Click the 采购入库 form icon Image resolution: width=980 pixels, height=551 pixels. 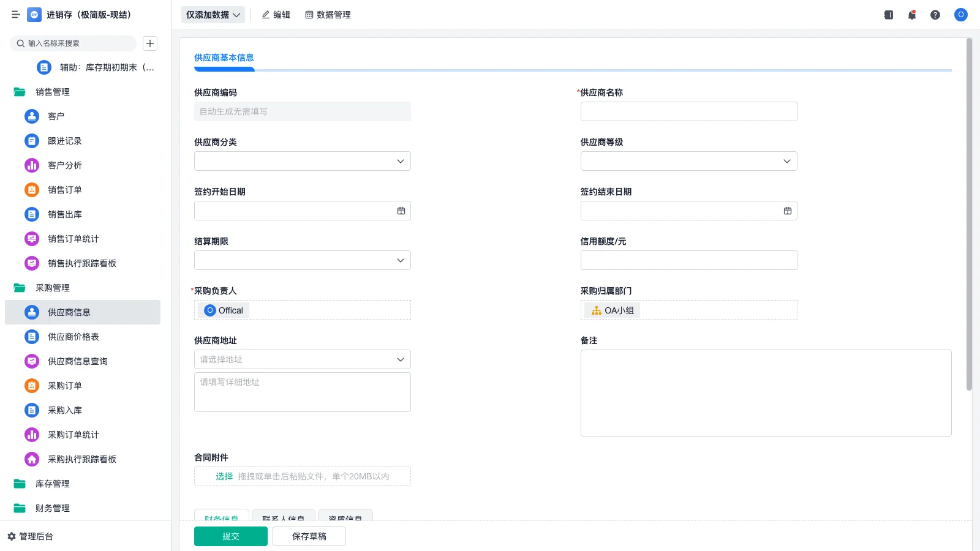[x=32, y=410]
